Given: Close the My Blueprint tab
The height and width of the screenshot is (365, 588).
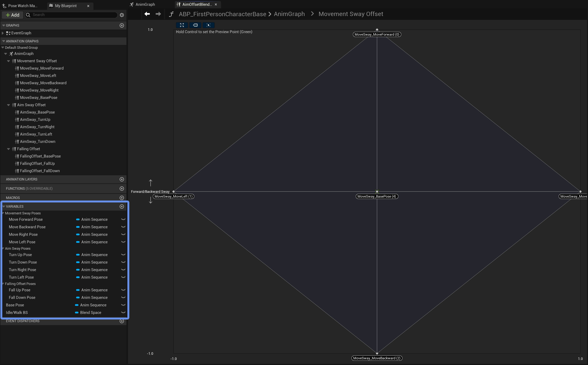Looking at the screenshot, I should [88, 6].
